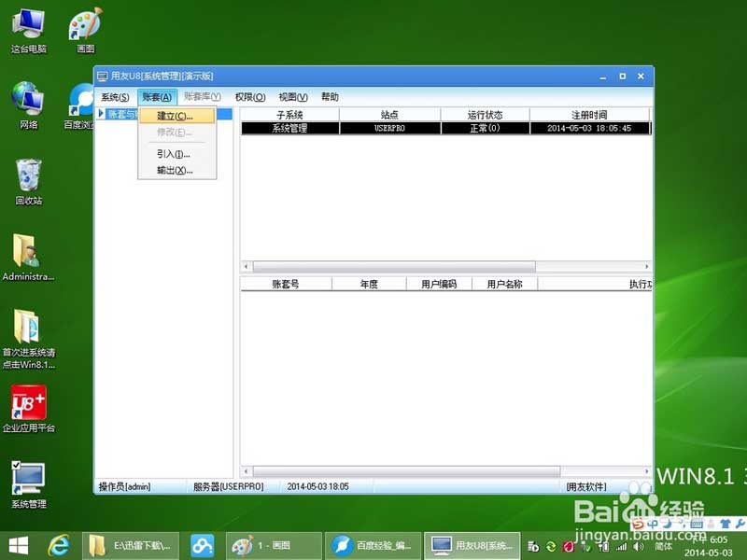Open the 百度浏览器 desktop shortcut
This screenshot has width=747, height=560.
click(x=80, y=105)
